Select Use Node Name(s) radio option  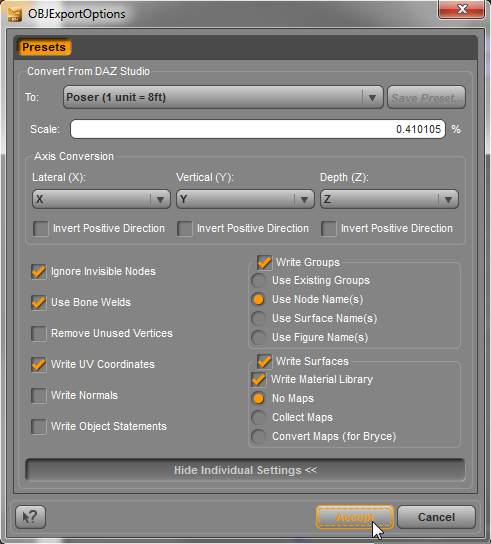tap(259, 299)
